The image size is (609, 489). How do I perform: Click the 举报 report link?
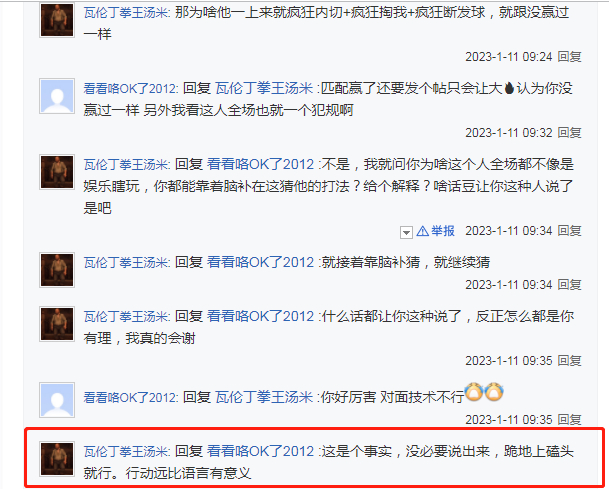[x=443, y=231]
